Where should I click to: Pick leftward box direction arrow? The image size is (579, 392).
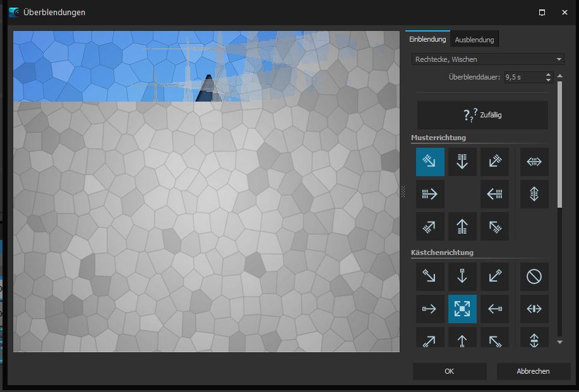[494, 309]
